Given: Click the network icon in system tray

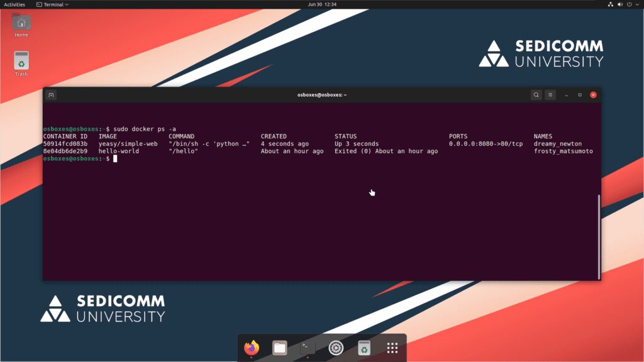Looking at the screenshot, I should (610, 4).
